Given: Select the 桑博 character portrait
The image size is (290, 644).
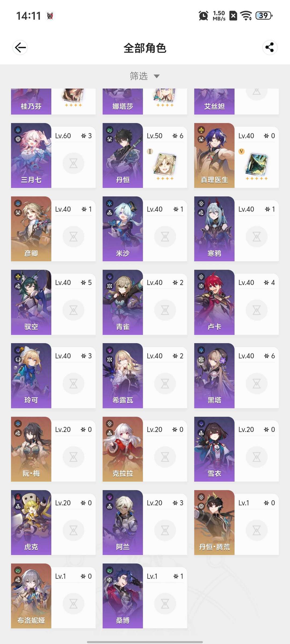Looking at the screenshot, I should pos(123,596).
